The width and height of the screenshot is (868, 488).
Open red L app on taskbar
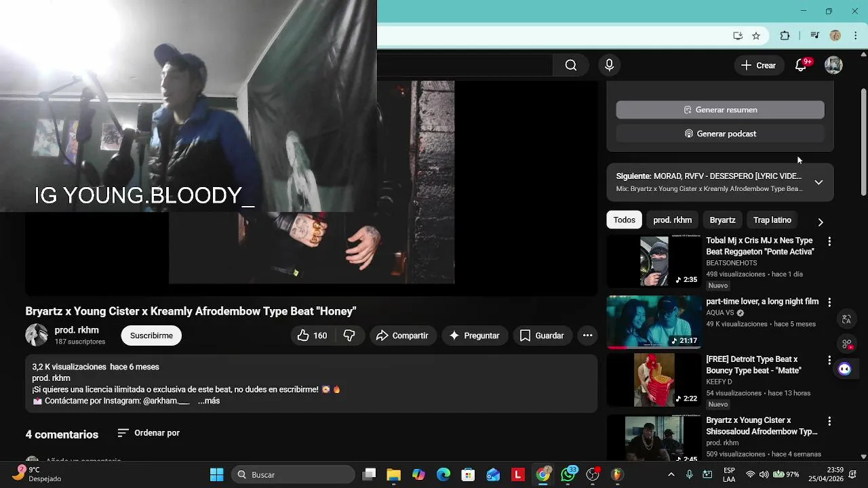[x=518, y=474]
